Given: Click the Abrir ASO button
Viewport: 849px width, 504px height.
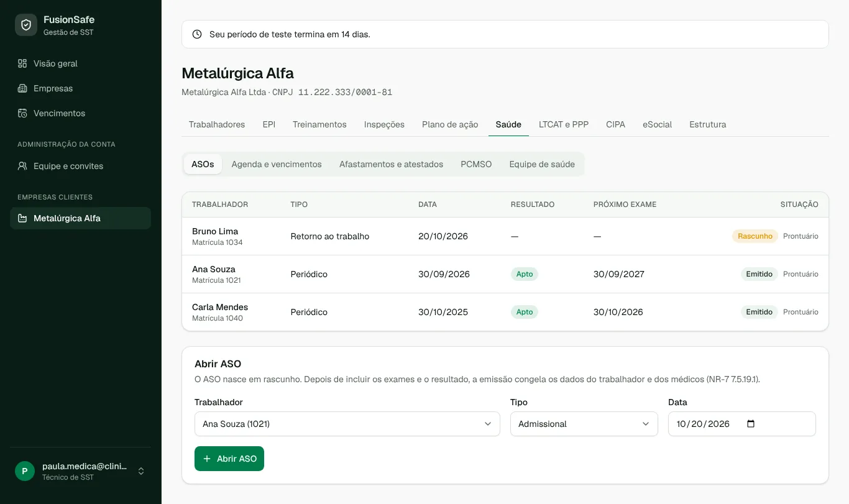Looking at the screenshot, I should (229, 459).
